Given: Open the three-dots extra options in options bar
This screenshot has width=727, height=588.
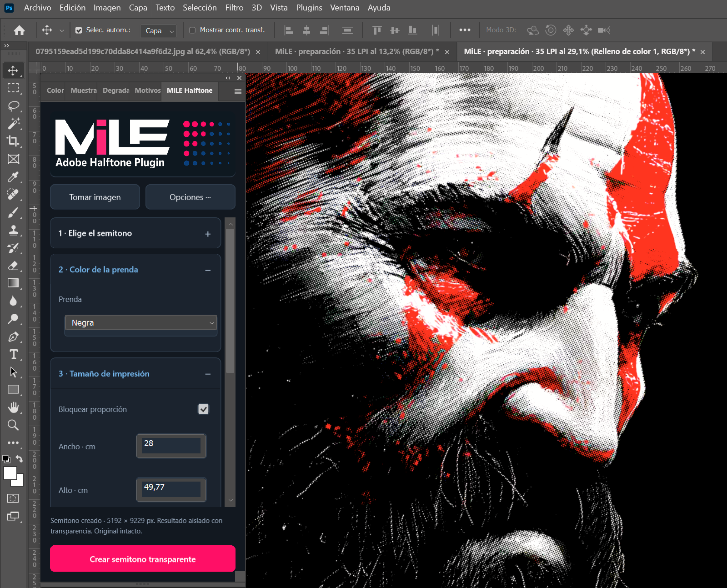Looking at the screenshot, I should tap(465, 30).
